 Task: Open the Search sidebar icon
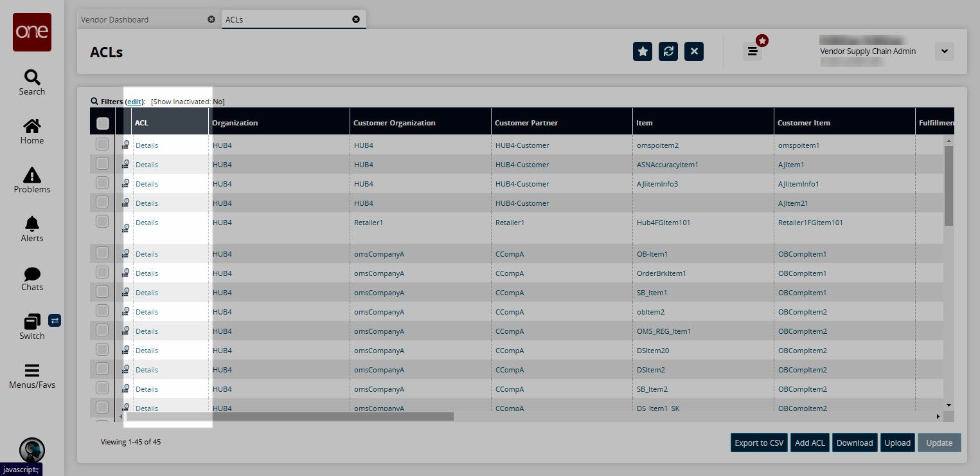(32, 82)
